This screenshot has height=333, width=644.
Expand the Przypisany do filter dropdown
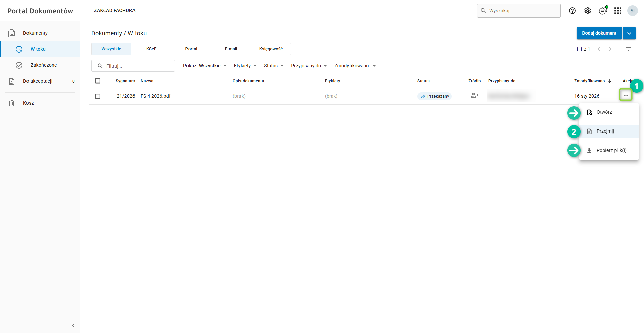click(309, 66)
